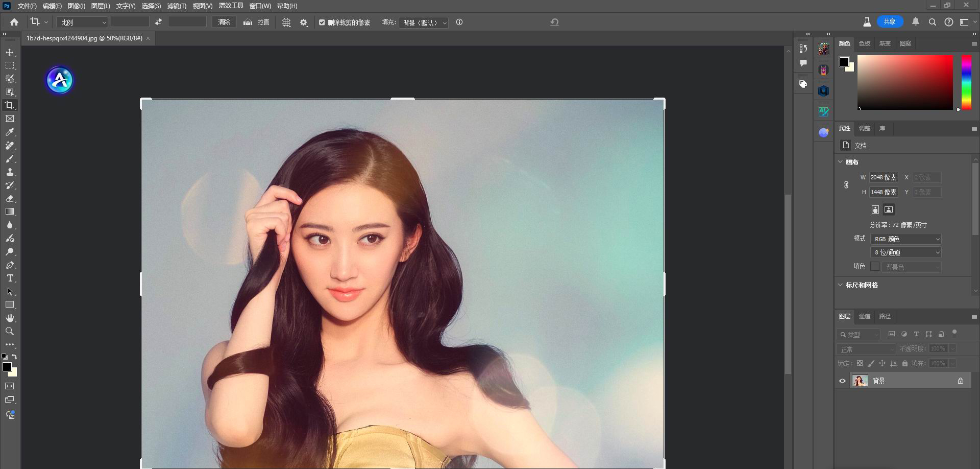Select the Path Selection tool
Image resolution: width=980 pixels, height=469 pixels.
10,292
